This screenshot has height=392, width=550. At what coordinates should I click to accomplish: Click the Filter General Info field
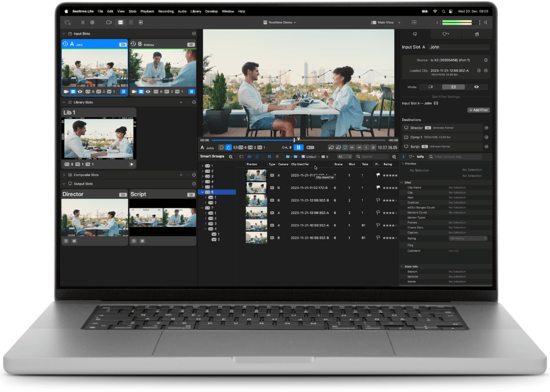point(455,157)
